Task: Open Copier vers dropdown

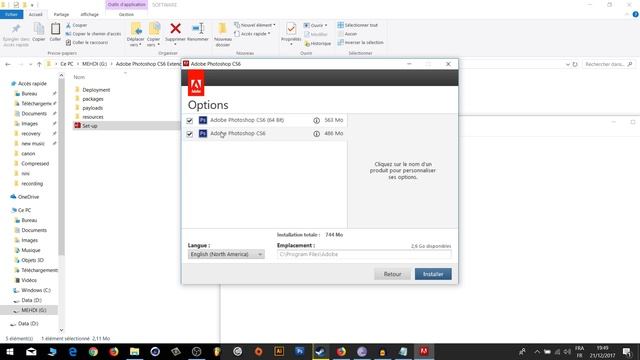Action: tap(154, 35)
